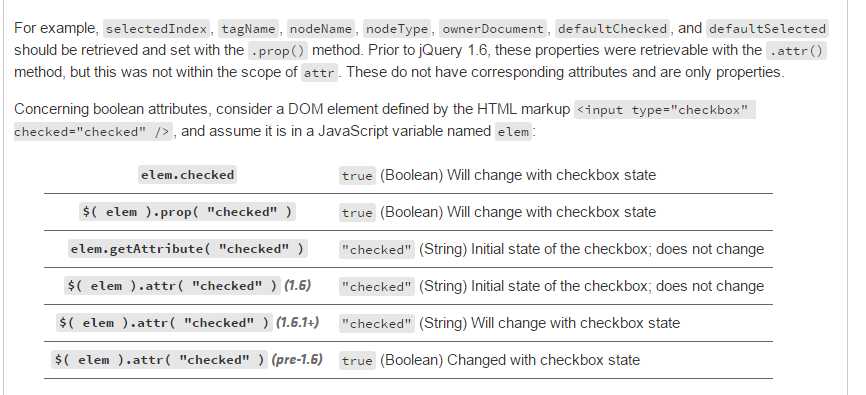Click the nodeType code term
866x395 pixels.
(x=397, y=28)
